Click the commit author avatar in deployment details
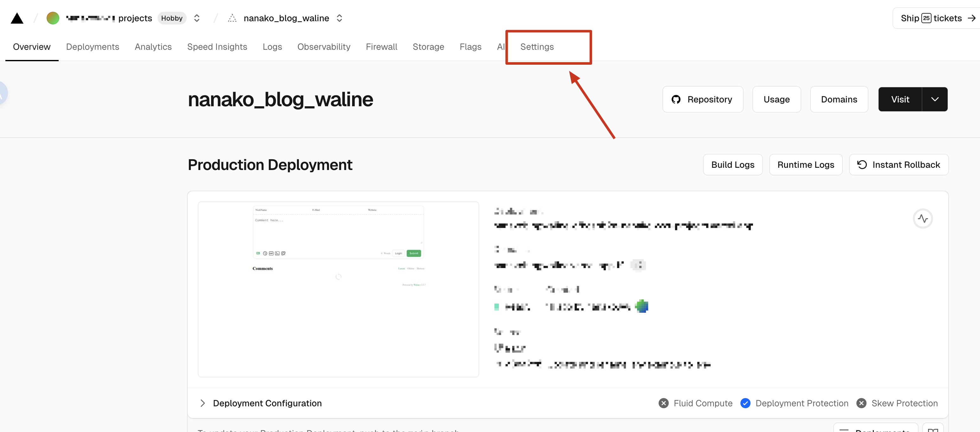The width and height of the screenshot is (980, 432). coord(642,306)
